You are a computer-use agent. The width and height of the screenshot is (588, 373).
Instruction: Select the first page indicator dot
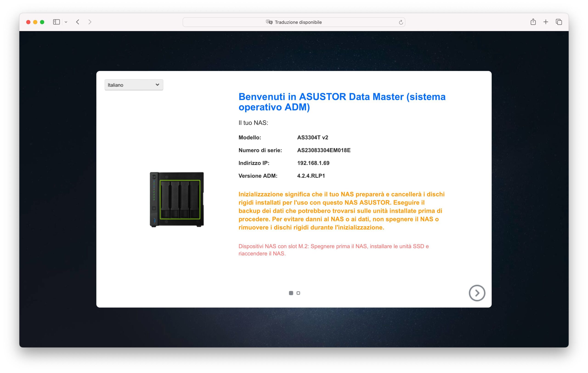(x=291, y=293)
